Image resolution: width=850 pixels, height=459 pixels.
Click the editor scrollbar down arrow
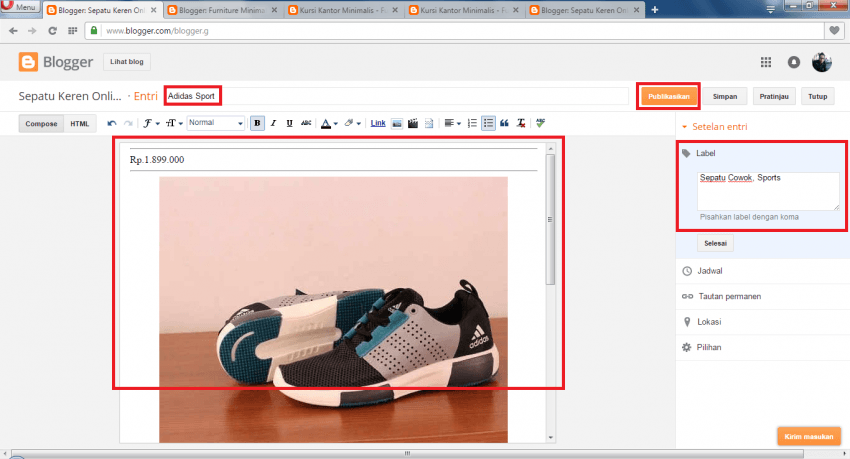[x=551, y=437]
